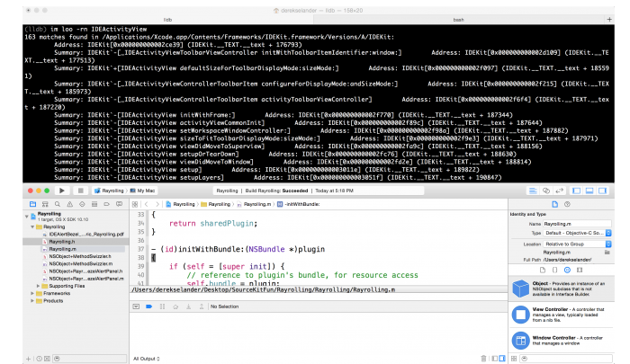Show the Media library
This screenshot has width=630, height=364.
580,271
